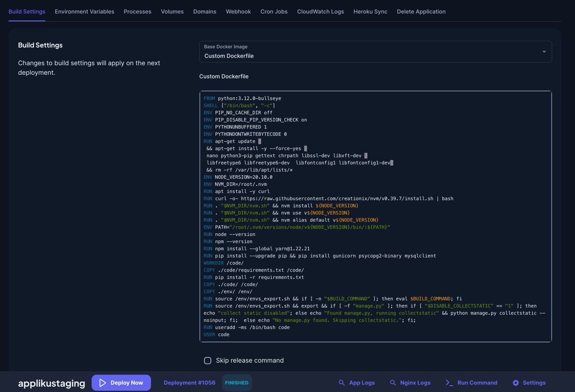The image size is (575, 392).
Task: Click the Nginx Logs search icon
Action: [392, 382]
